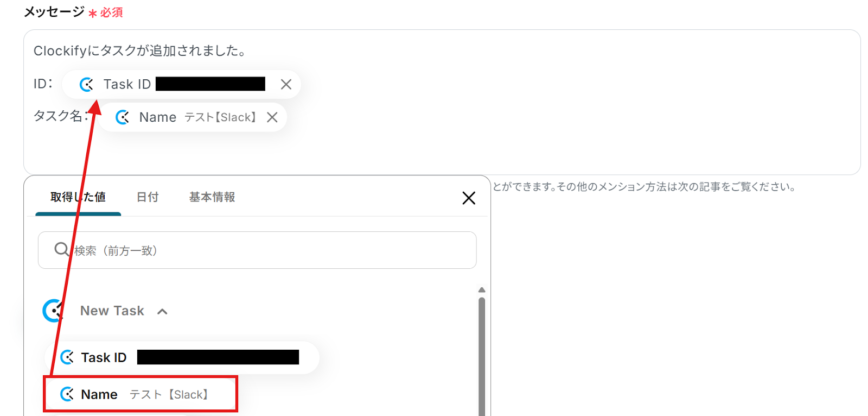Collapse the New Task group header
The image size is (868, 416).
pos(112,311)
